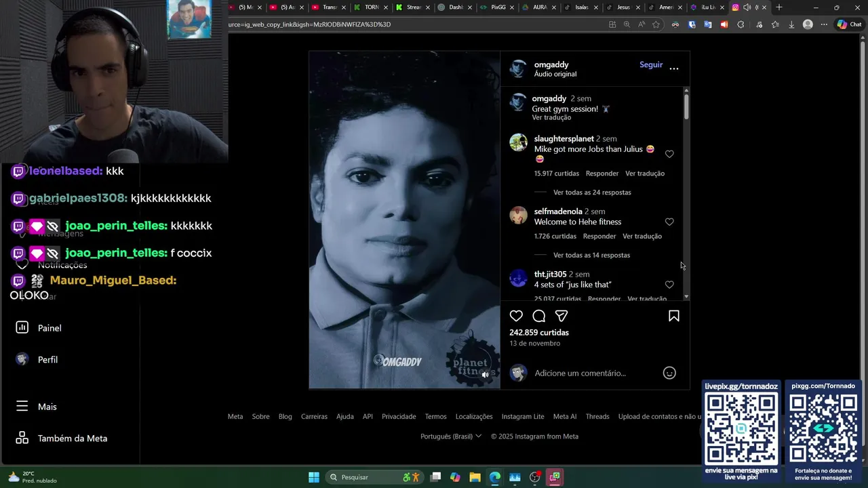Image resolution: width=868 pixels, height=488 pixels.
Task: Open Instagram Lite footer link
Action: [x=523, y=417]
